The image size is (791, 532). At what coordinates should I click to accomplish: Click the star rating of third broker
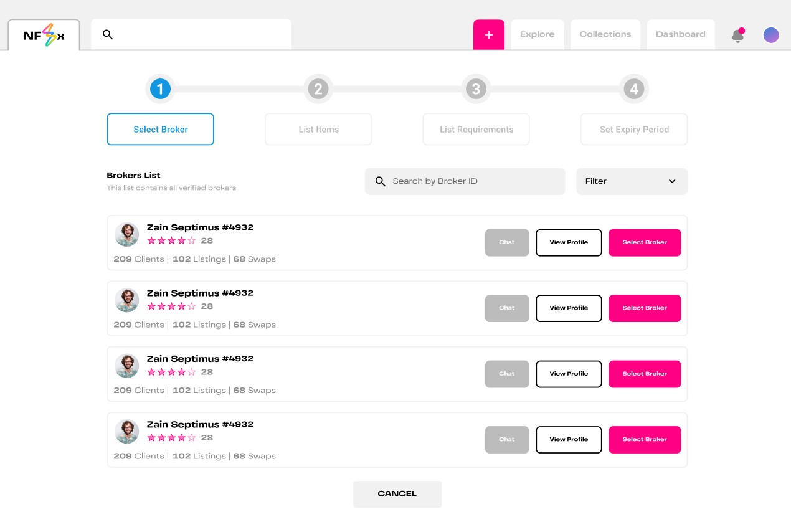click(171, 372)
